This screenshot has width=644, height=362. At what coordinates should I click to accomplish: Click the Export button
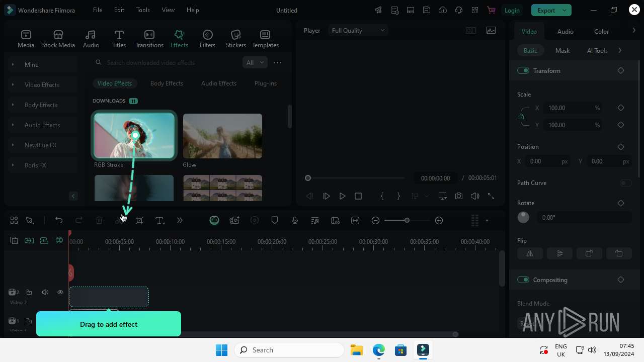click(x=546, y=10)
